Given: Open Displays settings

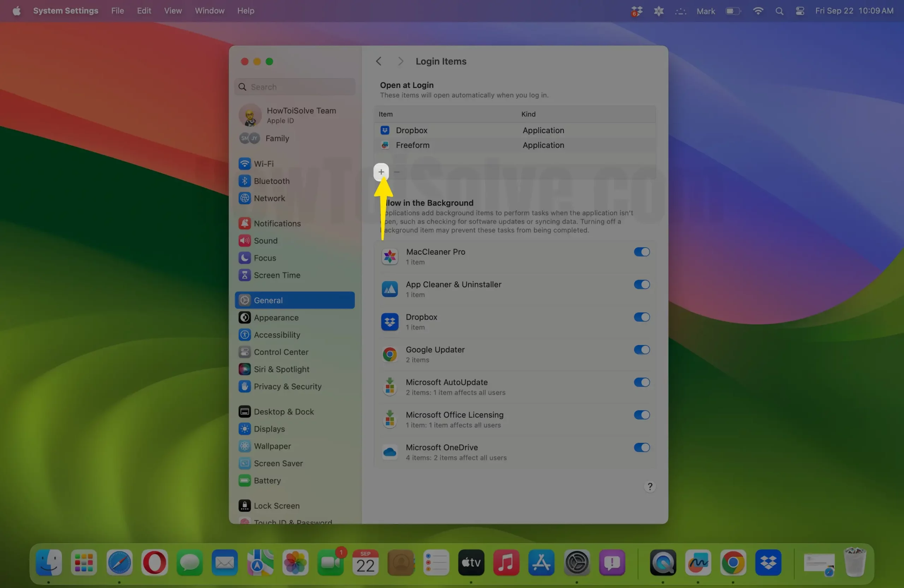Looking at the screenshot, I should tap(295, 429).
